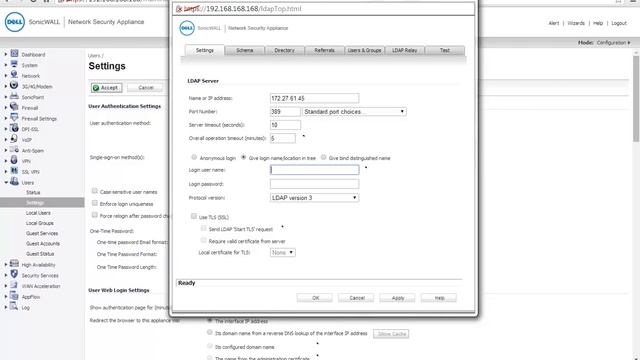This screenshot has height=360, width=640.
Task: Click into Login password field
Action: [x=314, y=184]
